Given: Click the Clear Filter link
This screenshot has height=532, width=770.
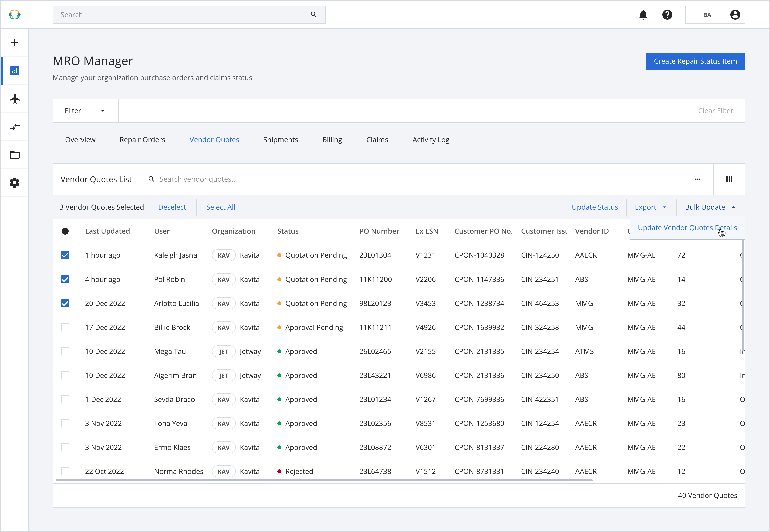Looking at the screenshot, I should point(716,111).
